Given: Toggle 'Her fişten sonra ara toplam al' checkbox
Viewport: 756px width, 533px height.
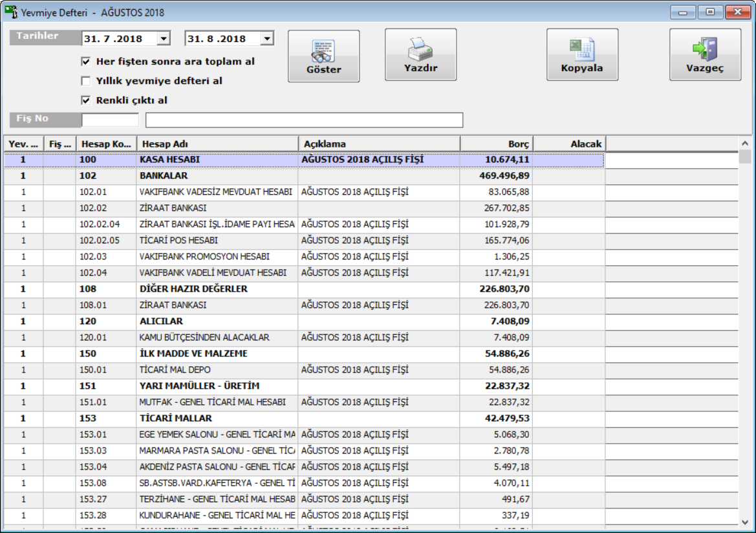Looking at the screenshot, I should pos(85,61).
